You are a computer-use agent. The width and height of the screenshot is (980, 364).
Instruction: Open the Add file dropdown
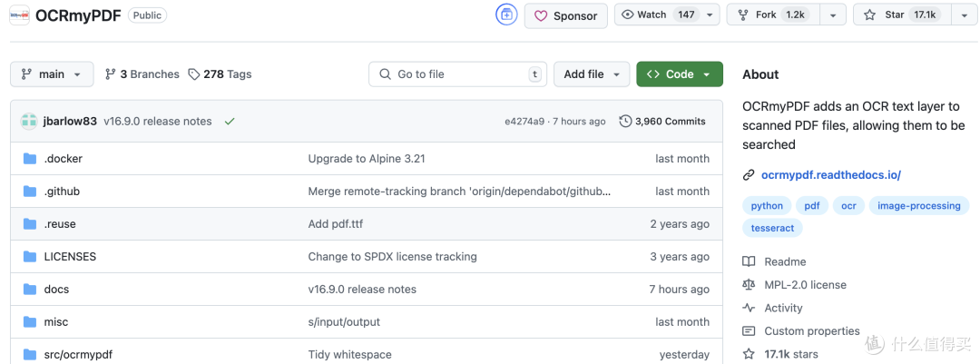[x=592, y=74]
